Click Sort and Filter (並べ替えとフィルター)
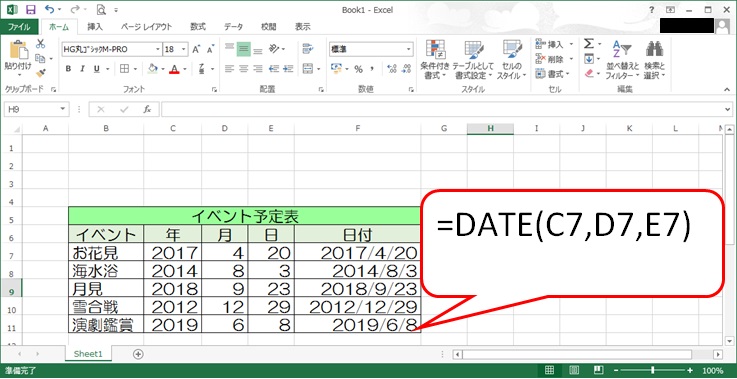This screenshot has width=737, height=379. (622, 60)
